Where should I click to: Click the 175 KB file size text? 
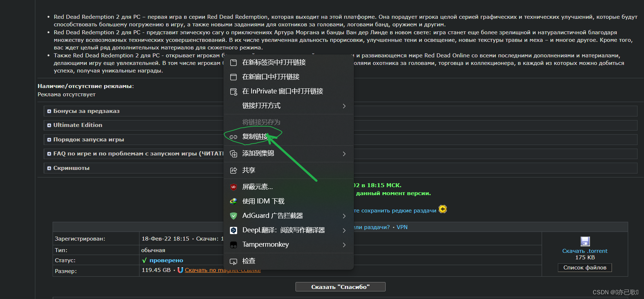tap(585, 258)
